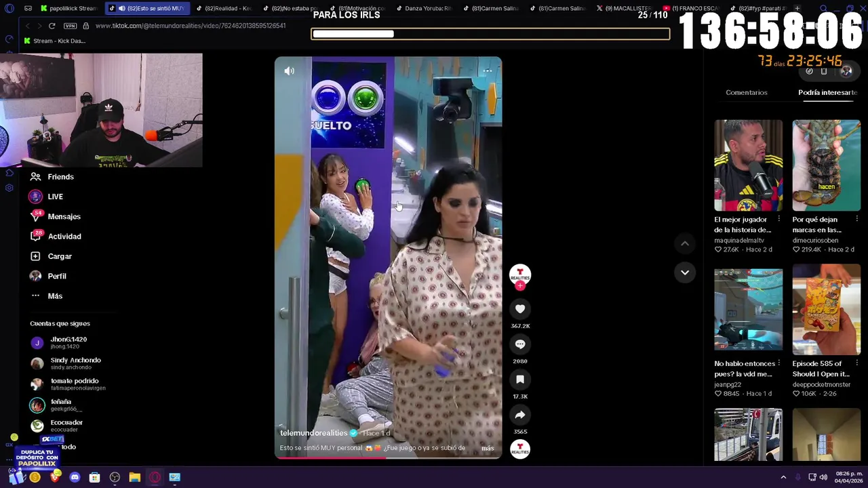Screen dimensions: 868x488
Task: Open Mensajes in the TikTok sidebar
Action: pyautogui.click(x=55, y=216)
